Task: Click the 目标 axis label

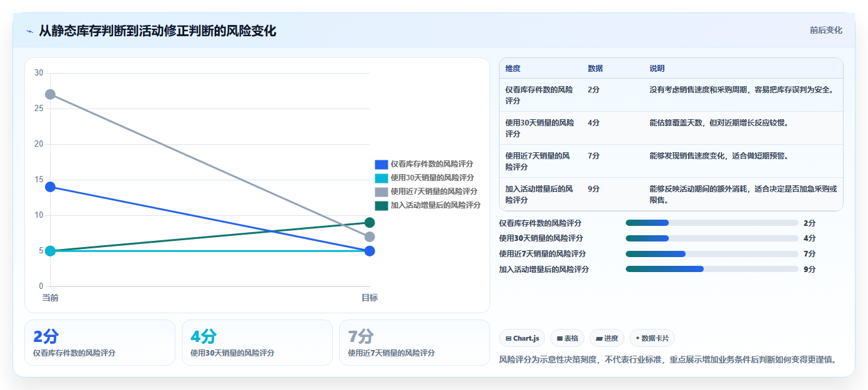Action: point(370,298)
